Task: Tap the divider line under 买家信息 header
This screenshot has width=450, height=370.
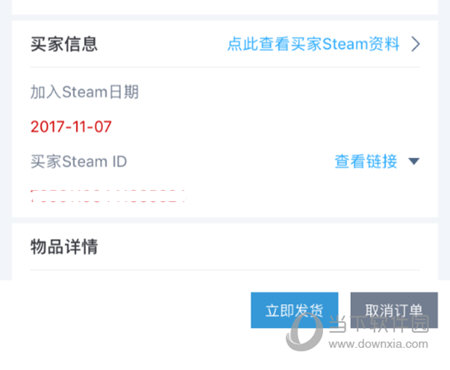Action: 225,67
